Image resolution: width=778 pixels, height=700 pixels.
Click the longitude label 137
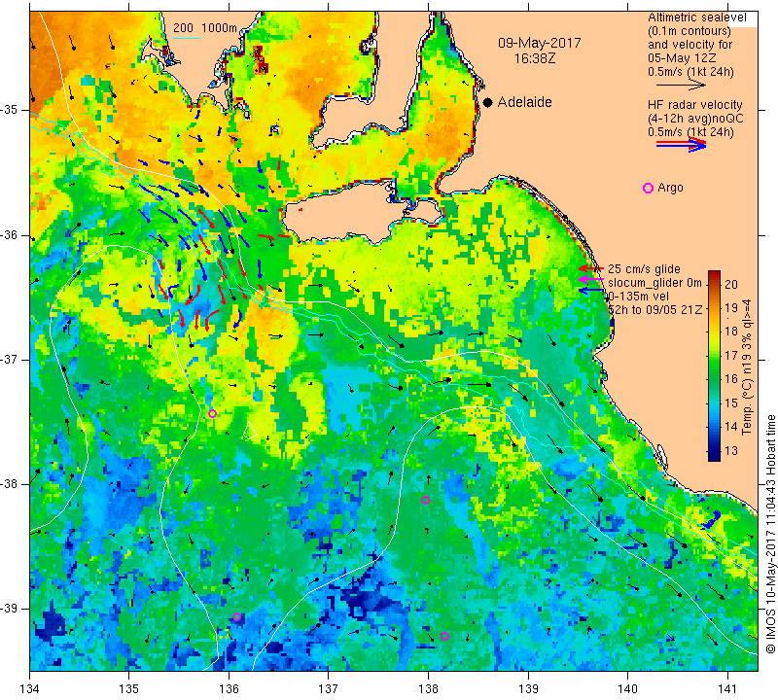(x=329, y=689)
